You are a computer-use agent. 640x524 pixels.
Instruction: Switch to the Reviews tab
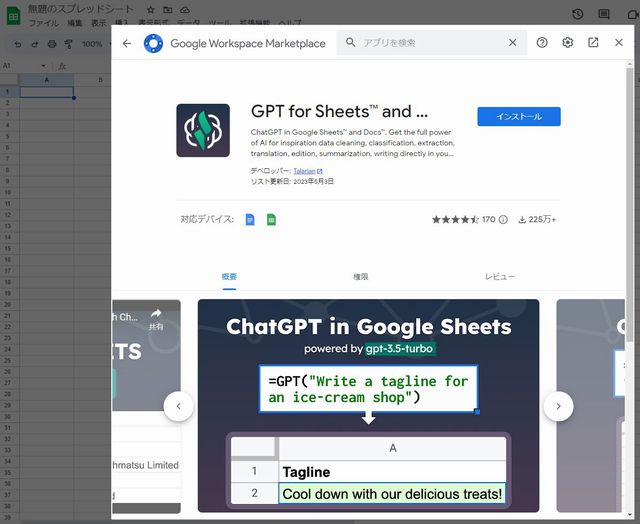point(500,277)
